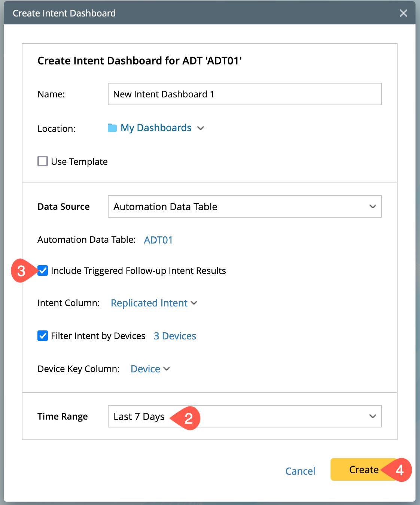Click the Data Source dropdown arrow
This screenshot has height=505, width=420.
click(x=372, y=206)
